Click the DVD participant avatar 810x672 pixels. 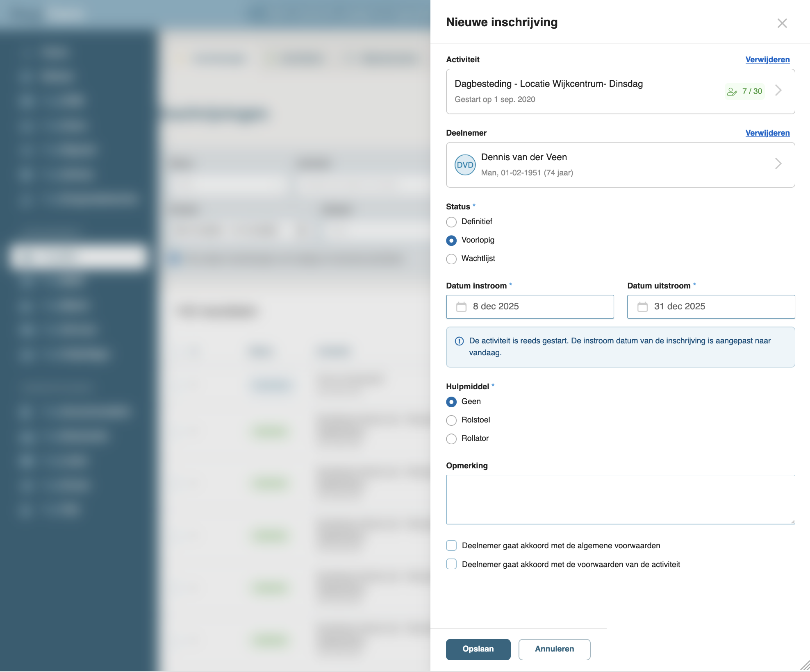click(x=465, y=165)
